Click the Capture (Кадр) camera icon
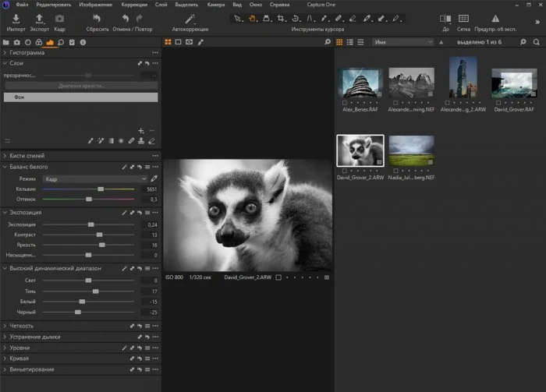Image resolution: width=546 pixels, height=392 pixels. point(59,19)
